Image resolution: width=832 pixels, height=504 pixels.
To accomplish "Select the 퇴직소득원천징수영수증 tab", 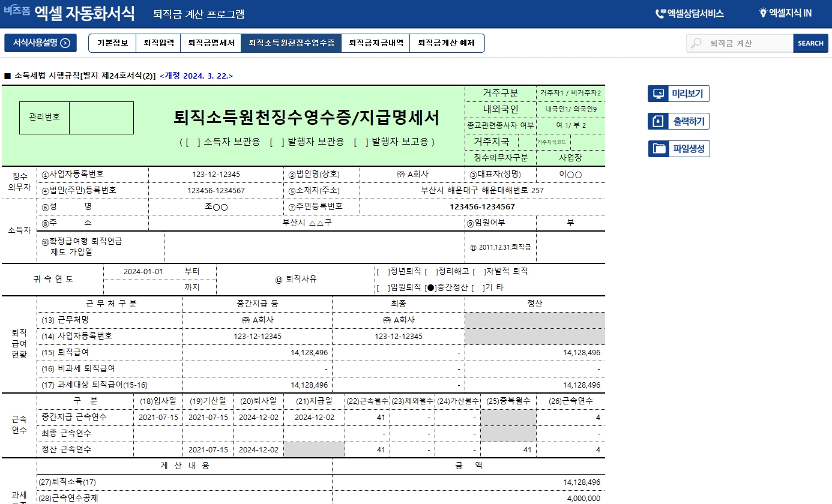I will click(291, 43).
